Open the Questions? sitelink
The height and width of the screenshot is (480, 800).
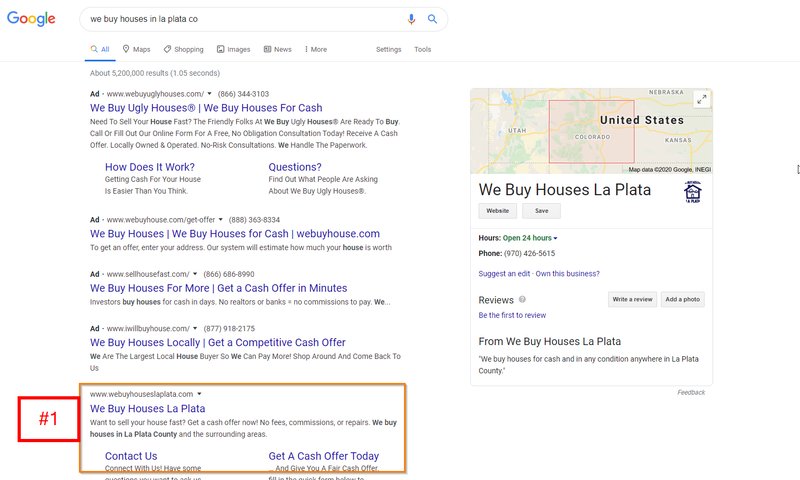click(x=295, y=167)
